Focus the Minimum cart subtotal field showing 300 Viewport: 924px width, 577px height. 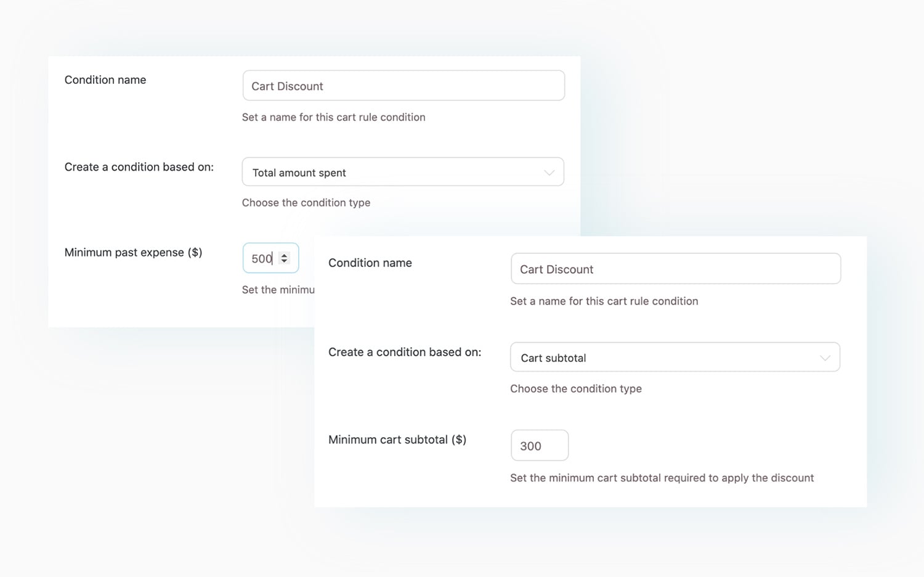pos(539,446)
